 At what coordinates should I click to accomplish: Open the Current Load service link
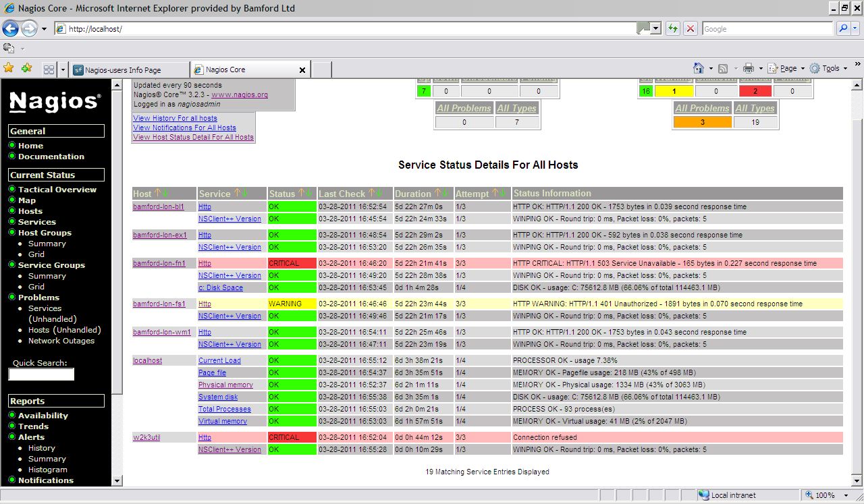pyautogui.click(x=219, y=360)
